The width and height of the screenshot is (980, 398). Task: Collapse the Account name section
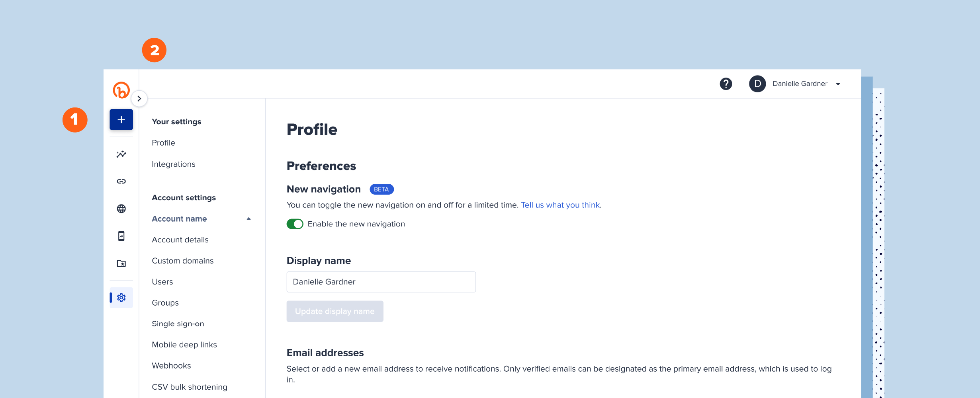click(x=248, y=219)
